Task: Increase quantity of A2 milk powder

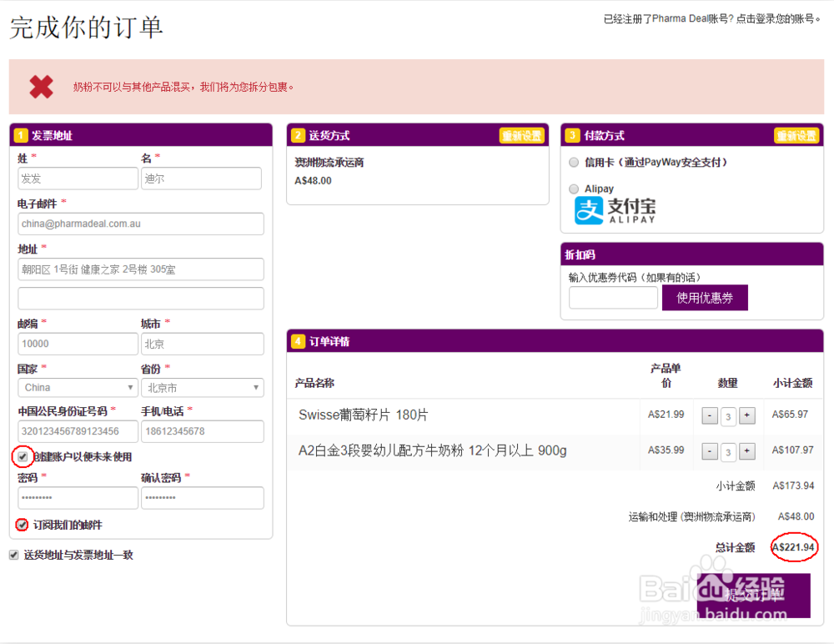Action: (x=746, y=451)
